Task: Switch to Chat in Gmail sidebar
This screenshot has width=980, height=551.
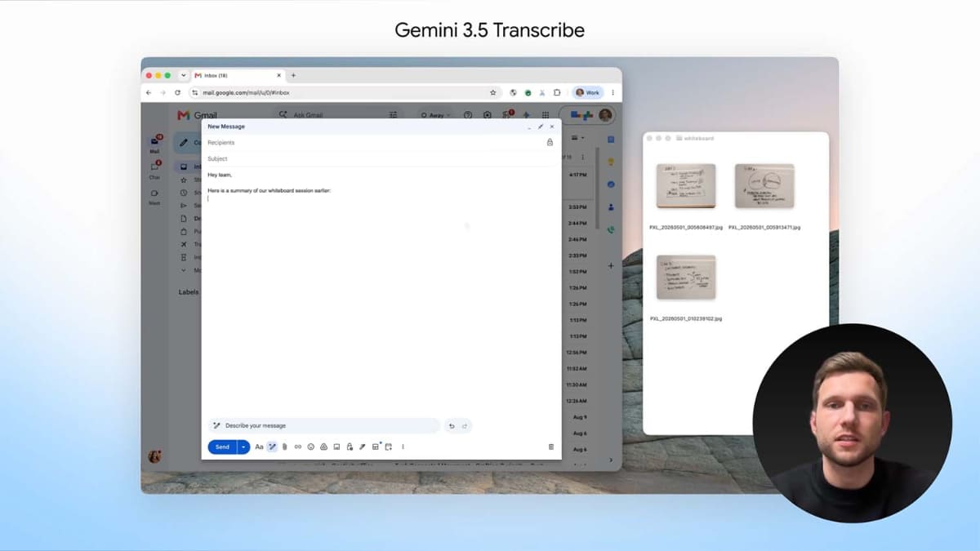Action: pos(154,170)
